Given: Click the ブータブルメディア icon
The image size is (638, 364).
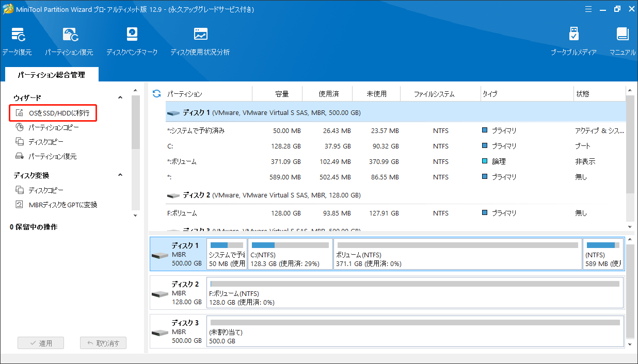Looking at the screenshot, I should pos(573,41).
